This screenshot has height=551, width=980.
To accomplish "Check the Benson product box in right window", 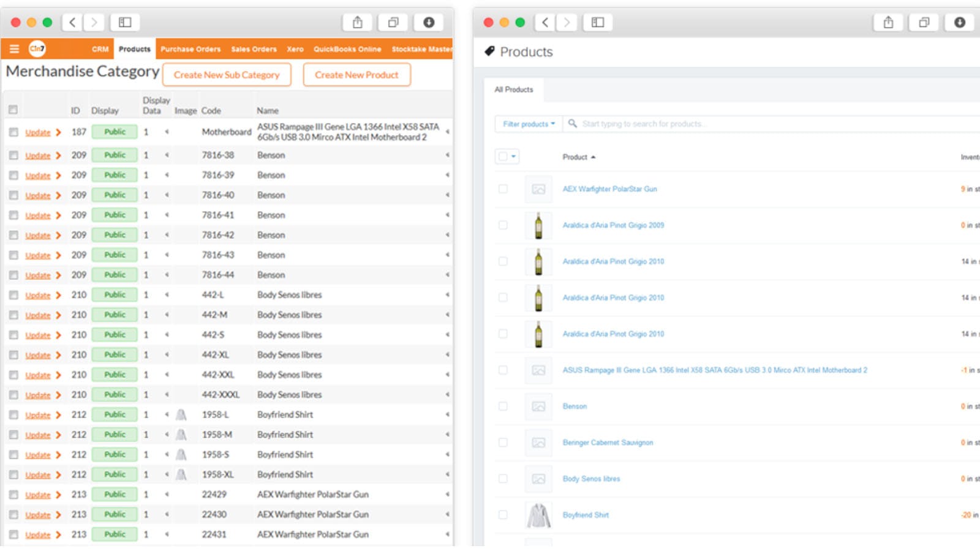I will 503,407.
